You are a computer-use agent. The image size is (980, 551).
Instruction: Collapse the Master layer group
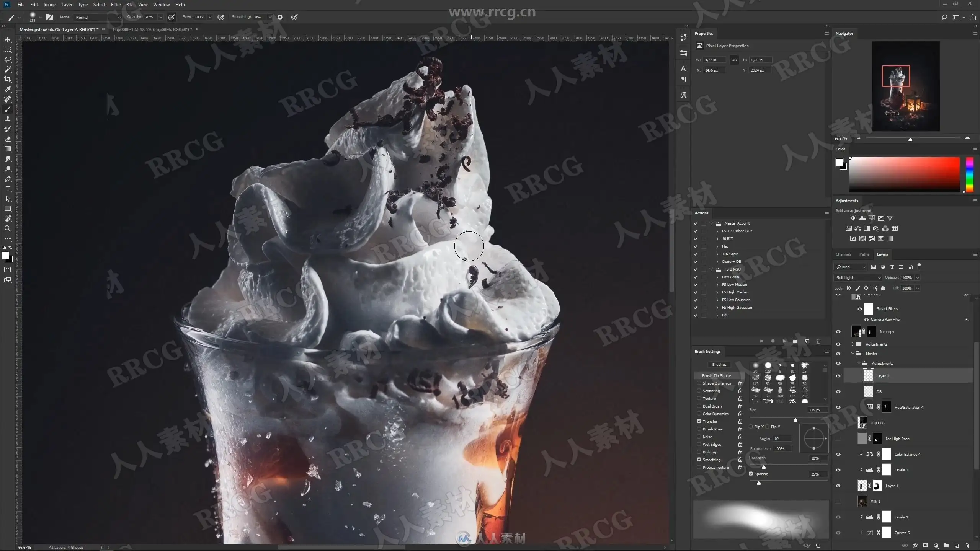tap(853, 354)
